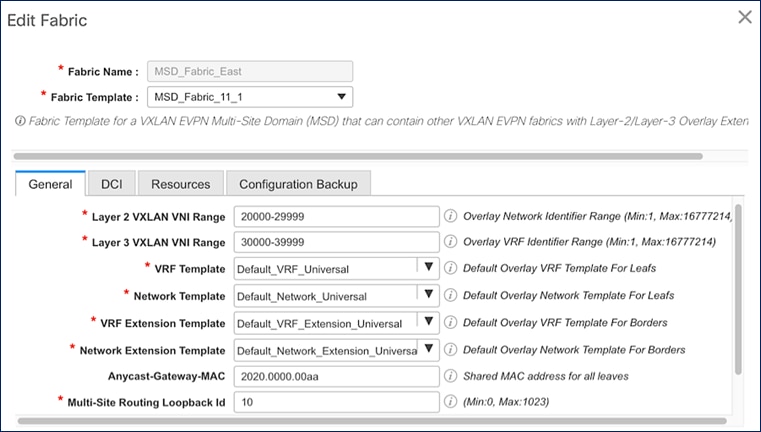
Task: Expand the Network Template dropdown
Action: 429,295
